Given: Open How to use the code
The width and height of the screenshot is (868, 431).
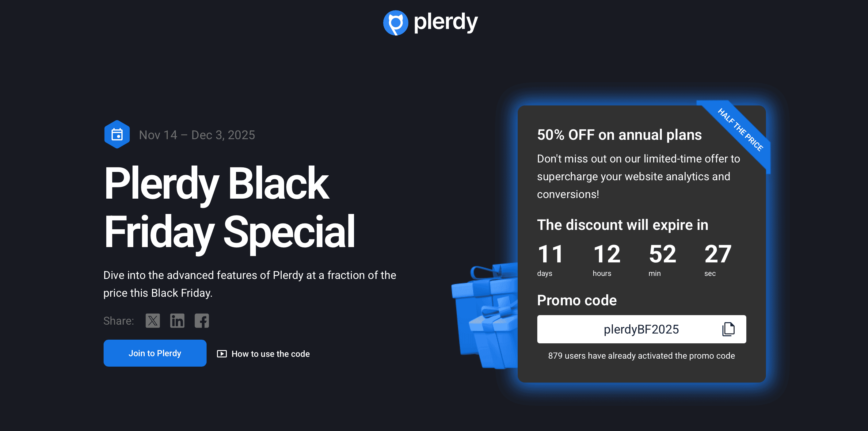Looking at the screenshot, I should click(x=270, y=354).
